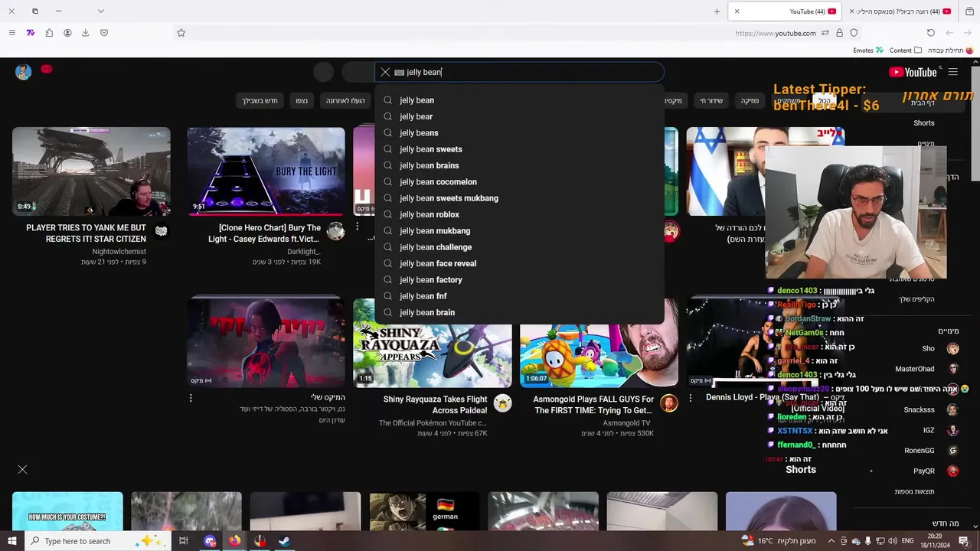Open the YouTube account avatar menu
The height and width of the screenshot is (551, 980).
pyautogui.click(x=23, y=72)
